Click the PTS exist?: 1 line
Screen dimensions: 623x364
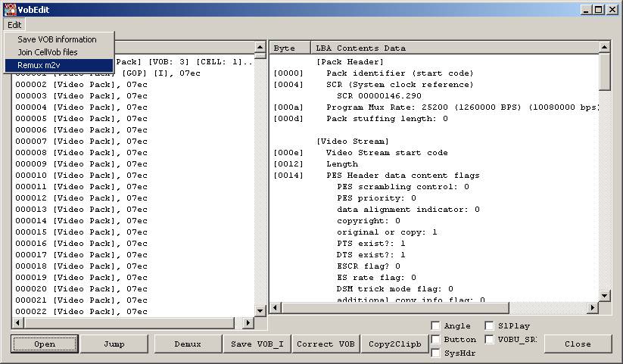coord(371,243)
